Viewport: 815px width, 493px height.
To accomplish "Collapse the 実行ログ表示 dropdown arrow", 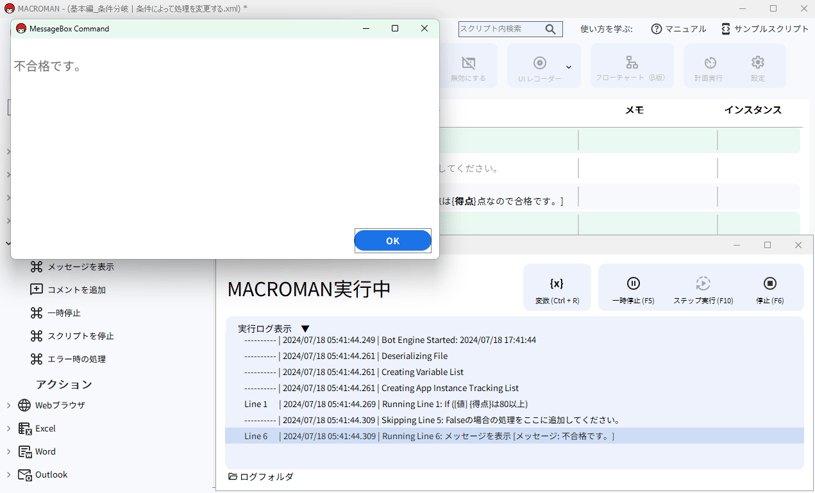I will pos(305,329).
